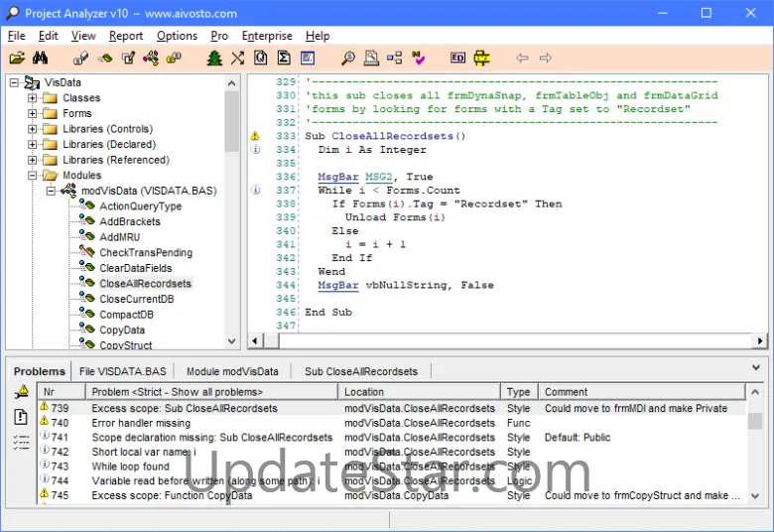This screenshot has width=774, height=532.
Task: Select problem 740 Error handler missing
Action: click(x=141, y=423)
